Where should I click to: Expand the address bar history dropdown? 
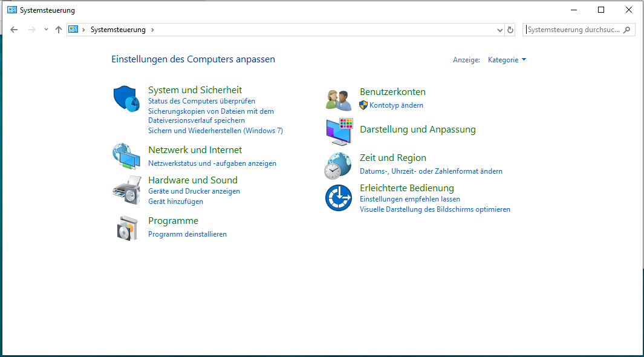(x=499, y=30)
